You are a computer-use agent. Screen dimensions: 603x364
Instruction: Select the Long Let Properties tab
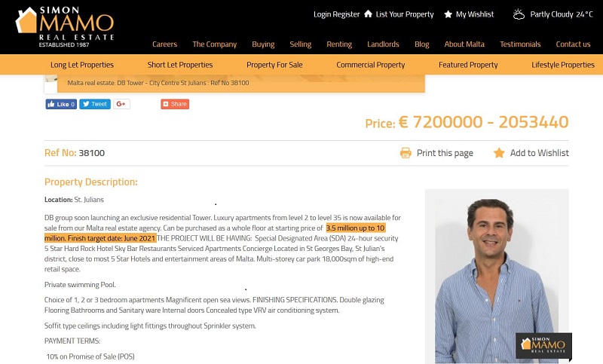point(82,65)
